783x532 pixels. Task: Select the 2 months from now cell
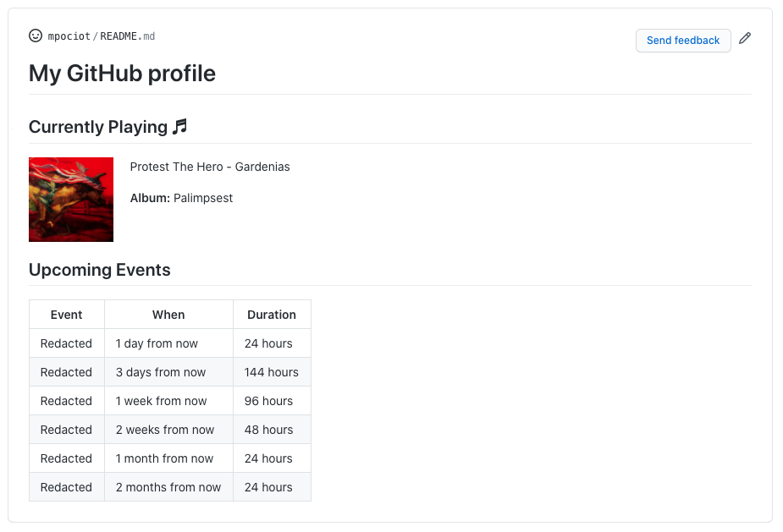point(168,487)
